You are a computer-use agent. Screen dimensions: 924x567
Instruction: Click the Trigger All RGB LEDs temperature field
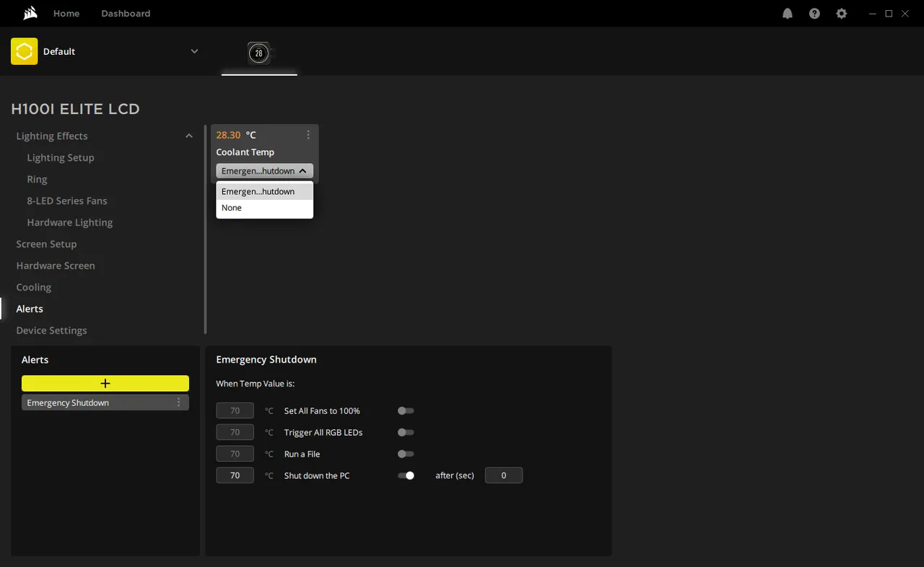[x=235, y=432]
